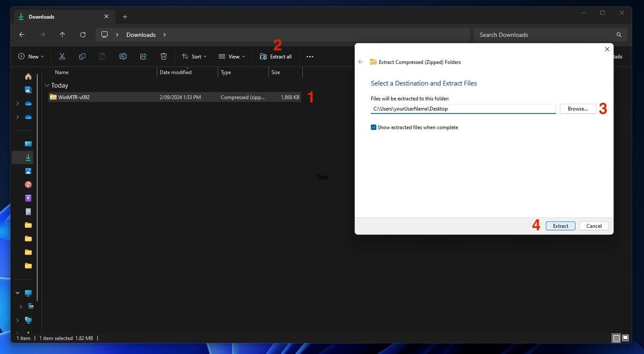Click the Copy icon in toolbar
Image resolution: width=644 pixels, height=354 pixels.
point(82,56)
